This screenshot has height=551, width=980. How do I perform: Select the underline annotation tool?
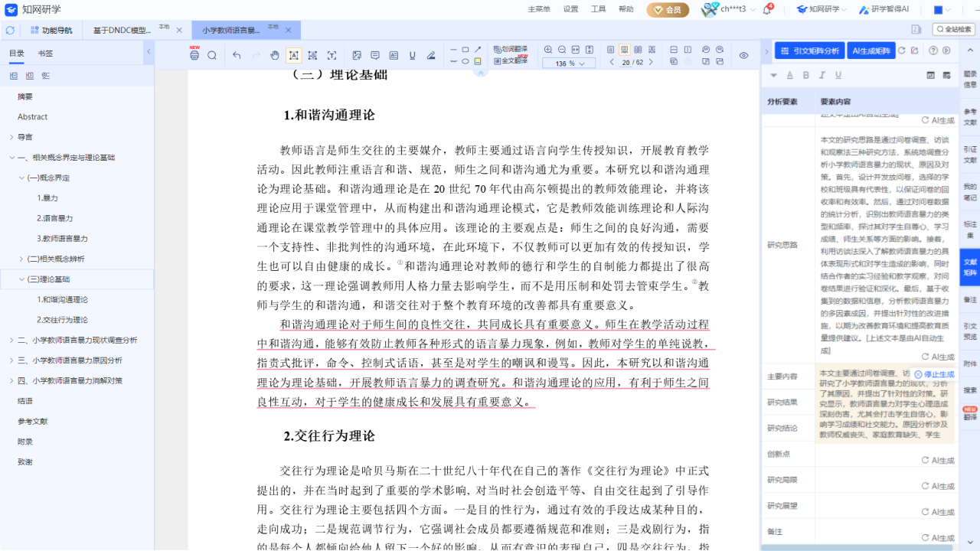click(x=413, y=55)
